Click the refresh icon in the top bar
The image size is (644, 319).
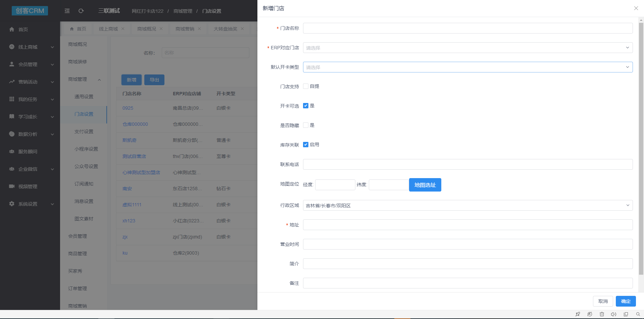point(81,11)
